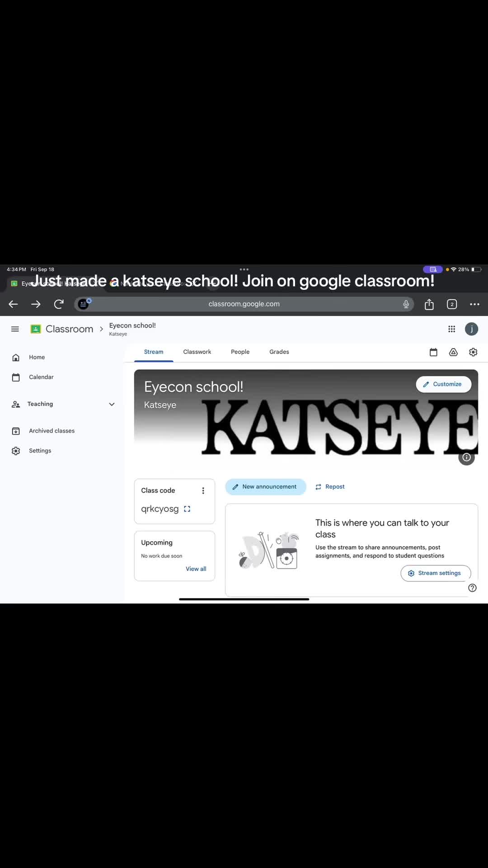This screenshot has height=868, width=488.
Task: Open the Google apps grid
Action: pyautogui.click(x=451, y=329)
